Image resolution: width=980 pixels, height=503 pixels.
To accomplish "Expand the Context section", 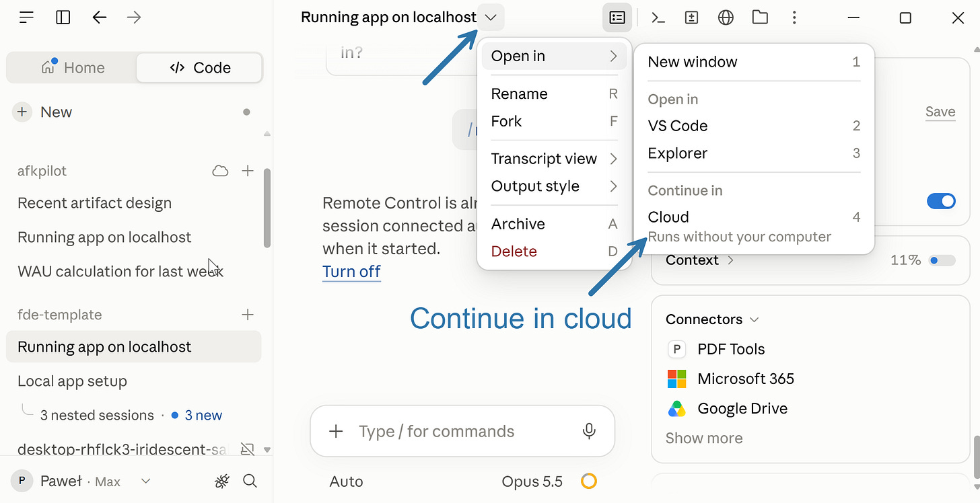I will [x=699, y=260].
